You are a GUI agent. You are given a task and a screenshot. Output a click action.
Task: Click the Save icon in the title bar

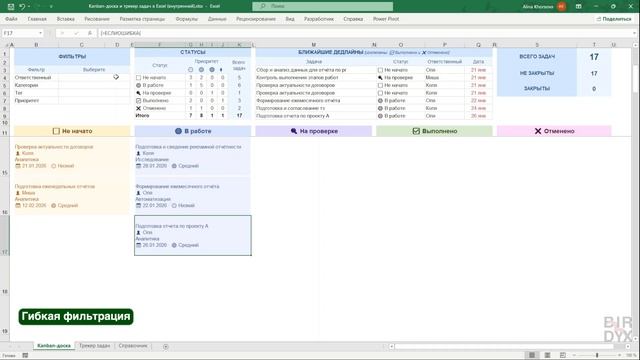coord(11,7)
